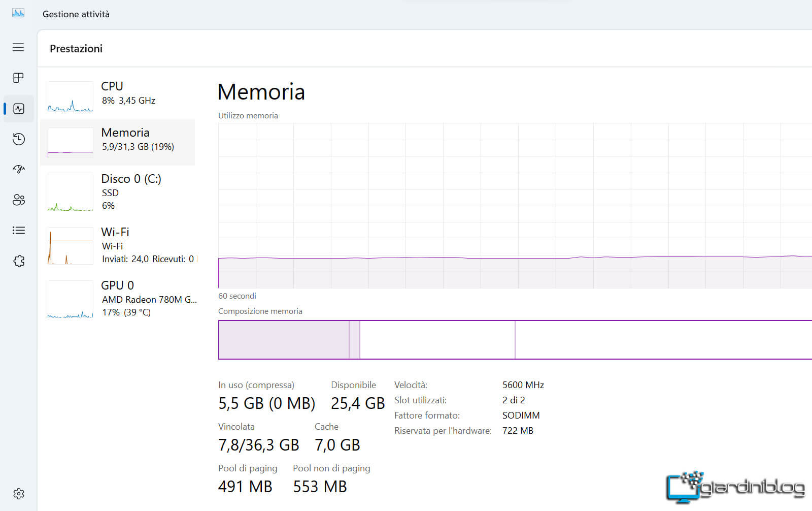Click the standby segment of memory composition
Image resolution: width=812 pixels, height=511 pixels.
click(x=437, y=340)
